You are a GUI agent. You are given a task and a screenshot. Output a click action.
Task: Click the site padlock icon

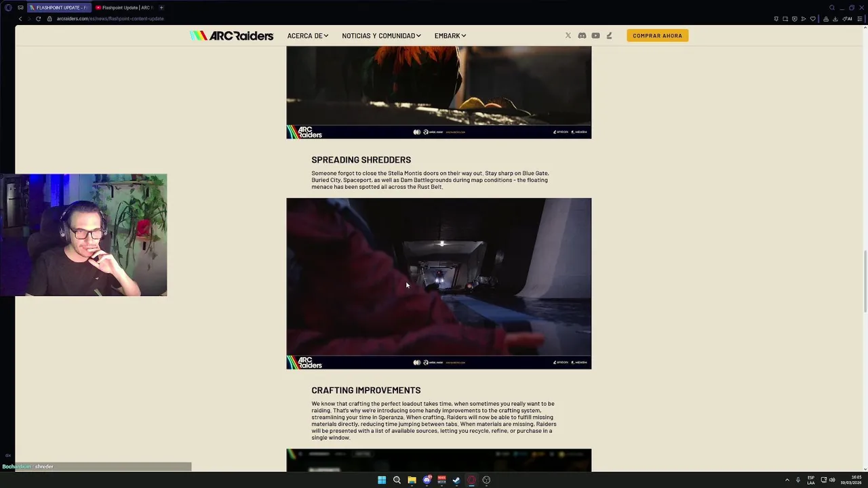pos(50,18)
